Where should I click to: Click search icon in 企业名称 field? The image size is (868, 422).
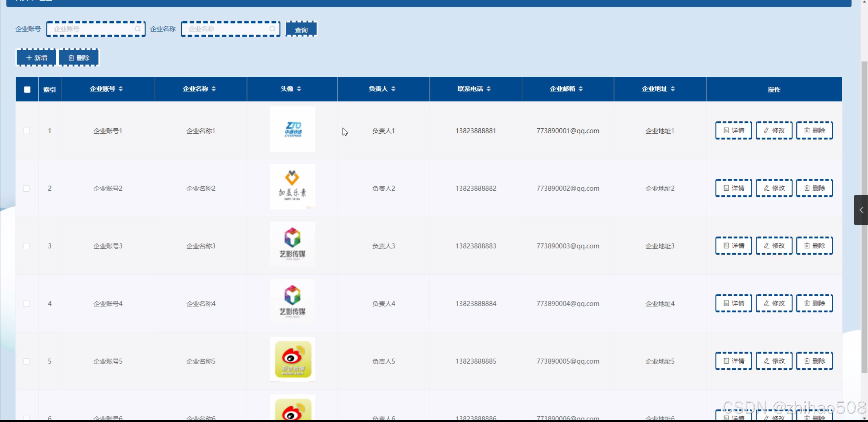coord(272,29)
